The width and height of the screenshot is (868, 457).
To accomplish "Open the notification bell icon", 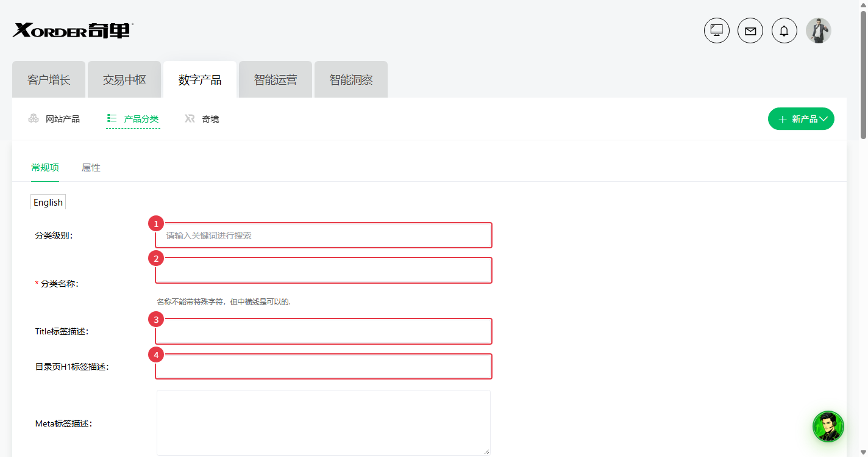I will point(784,31).
